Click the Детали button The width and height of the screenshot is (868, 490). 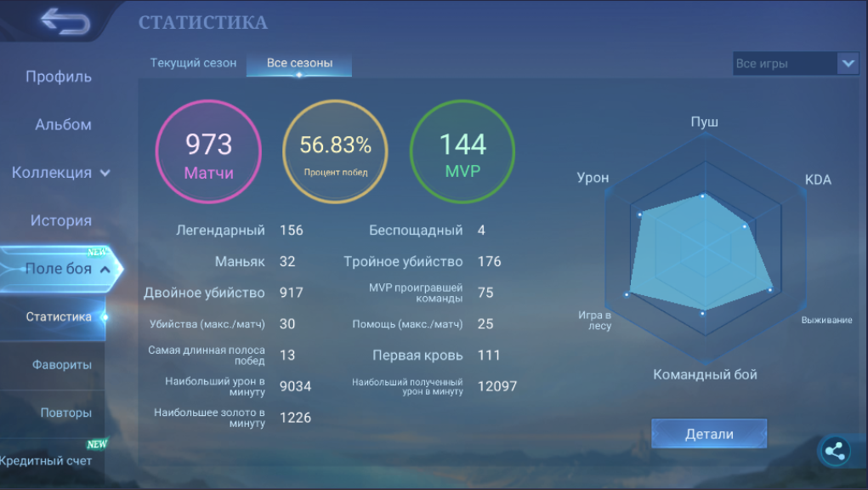pyautogui.click(x=709, y=434)
